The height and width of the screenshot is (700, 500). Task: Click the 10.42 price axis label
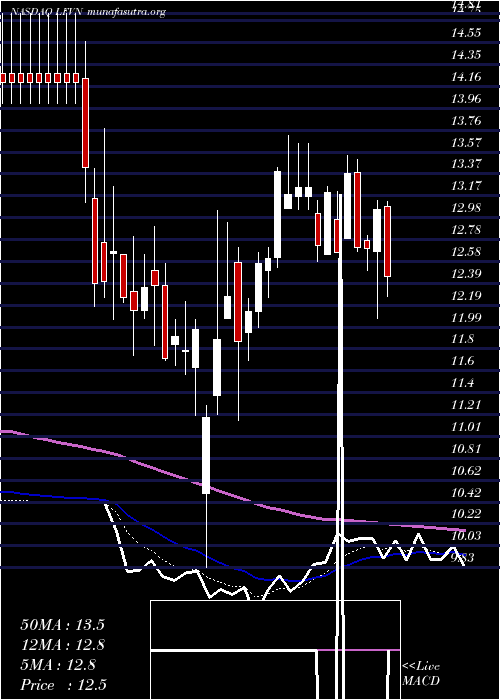click(x=467, y=492)
